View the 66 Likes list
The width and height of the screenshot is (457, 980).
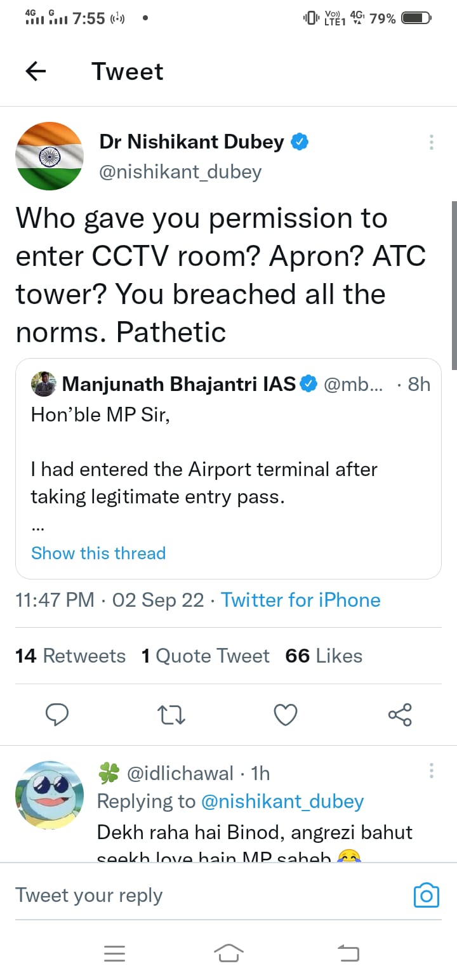(x=324, y=656)
